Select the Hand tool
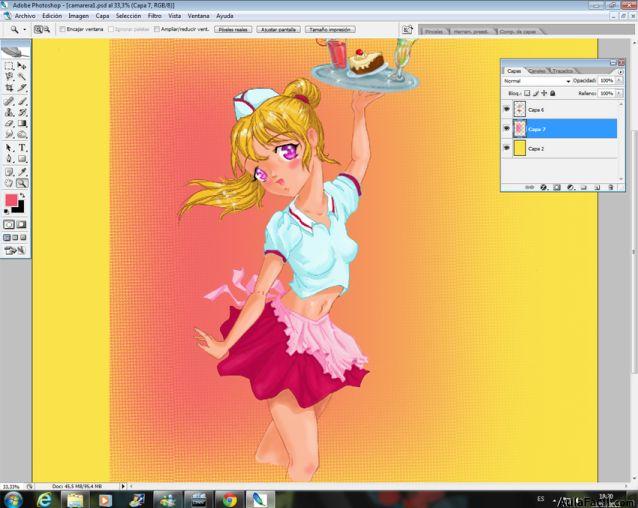Viewport: 638px width, 508px height. tap(9, 183)
